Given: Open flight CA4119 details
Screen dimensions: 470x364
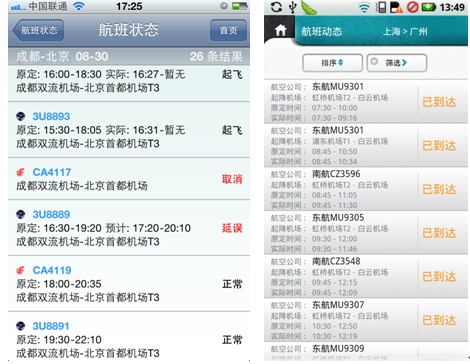Looking at the screenshot, I should pos(129,284).
